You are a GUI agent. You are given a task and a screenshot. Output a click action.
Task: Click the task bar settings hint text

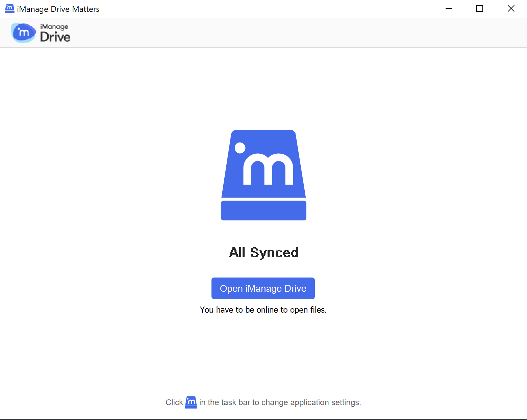coord(263,402)
